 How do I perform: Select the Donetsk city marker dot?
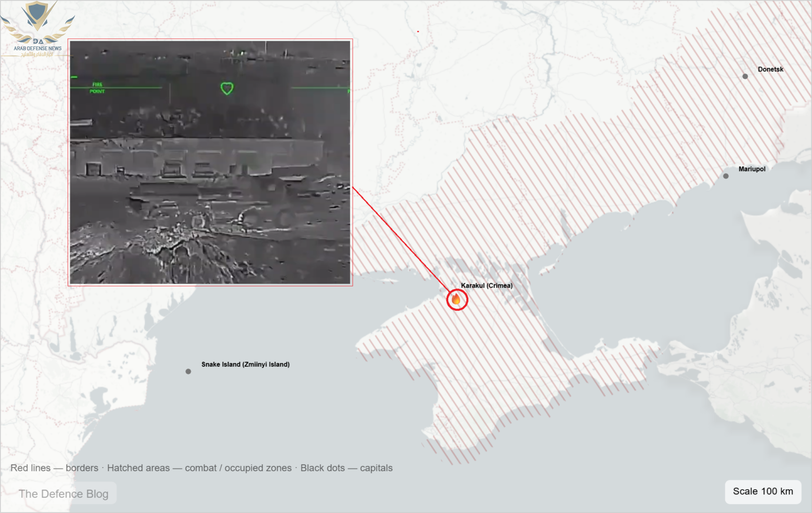(x=745, y=76)
